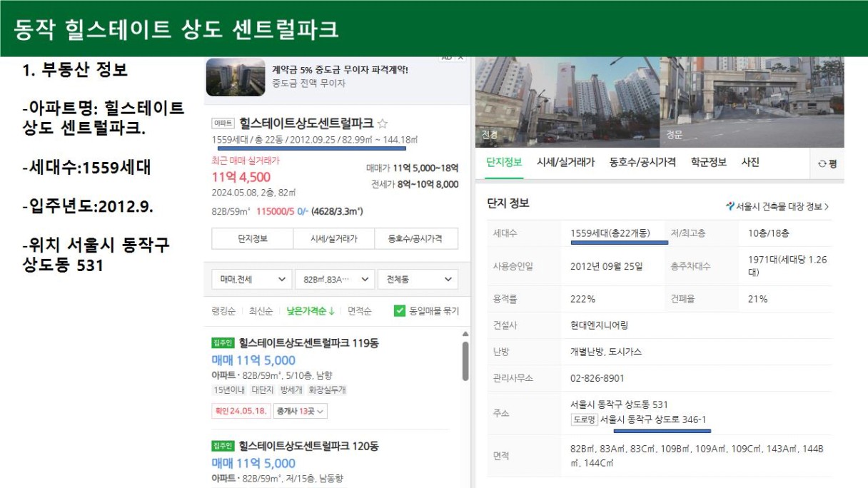868x488 pixels.
Task: Sort listings by 최신순
Action: (261, 311)
